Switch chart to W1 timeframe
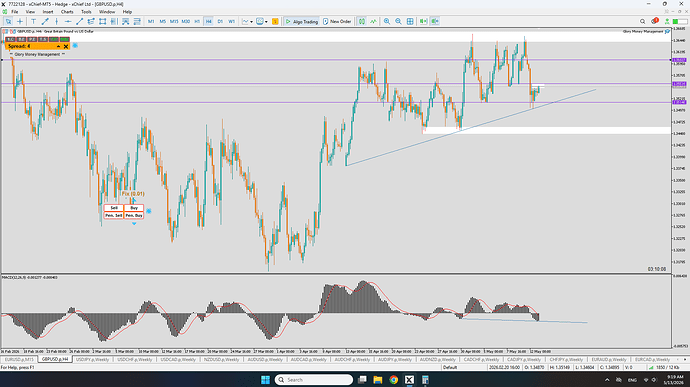 click(231, 21)
